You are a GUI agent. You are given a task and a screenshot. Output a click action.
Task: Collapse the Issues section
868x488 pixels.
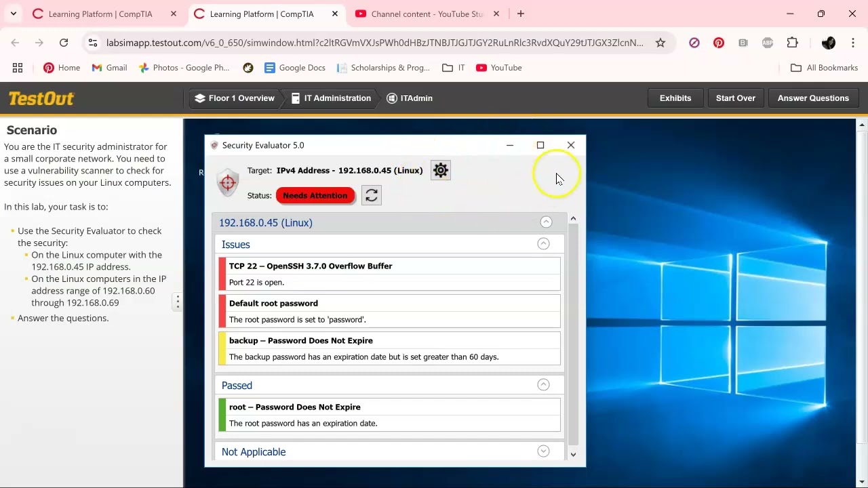[543, 244]
